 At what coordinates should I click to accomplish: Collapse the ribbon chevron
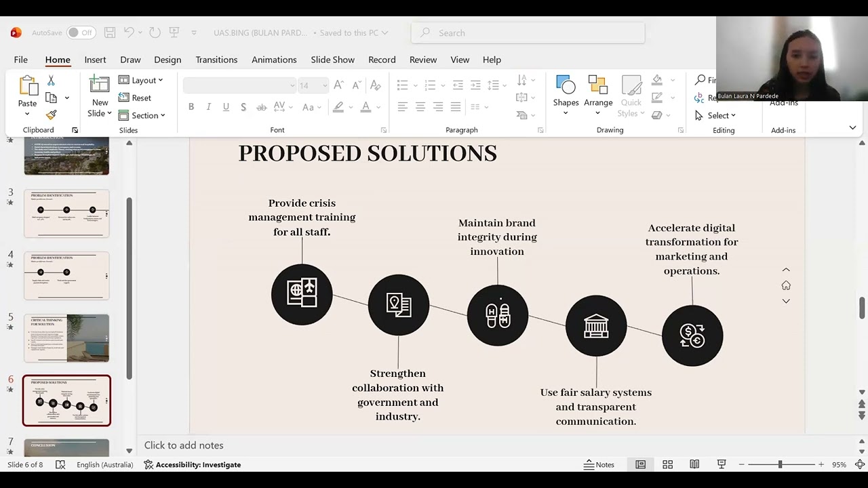(x=852, y=127)
